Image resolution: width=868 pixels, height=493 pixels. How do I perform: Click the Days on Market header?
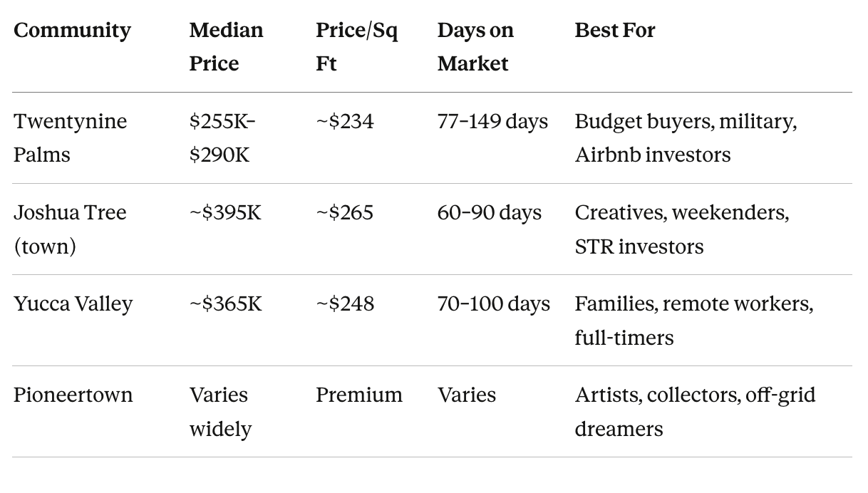click(475, 47)
